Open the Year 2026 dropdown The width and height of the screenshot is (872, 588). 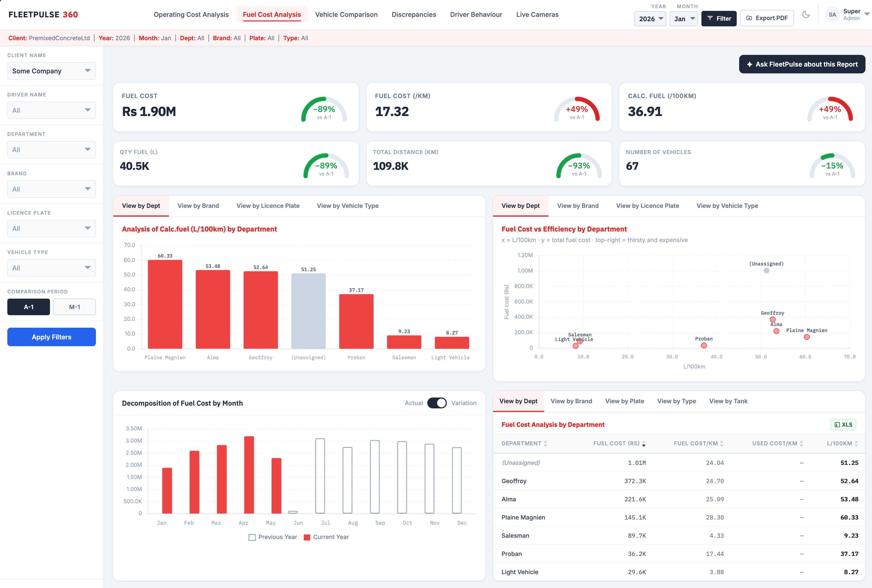(x=650, y=19)
